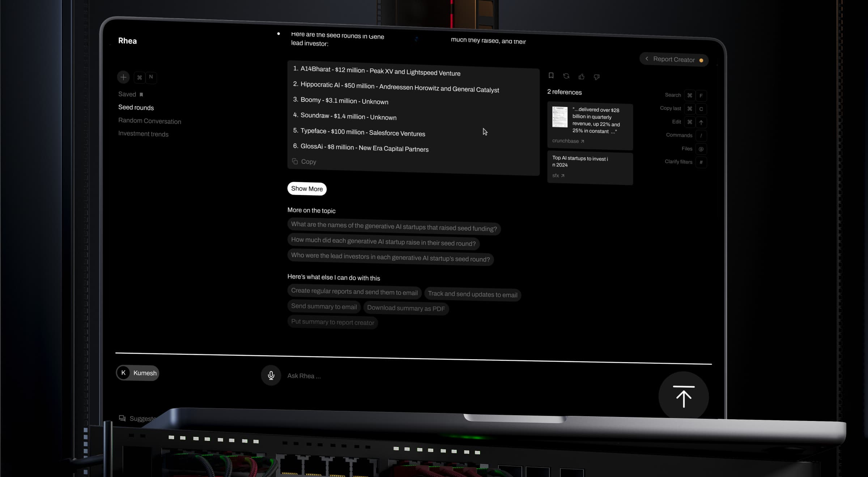
Task: Ask about names of generative AI startups
Action: pos(394,226)
